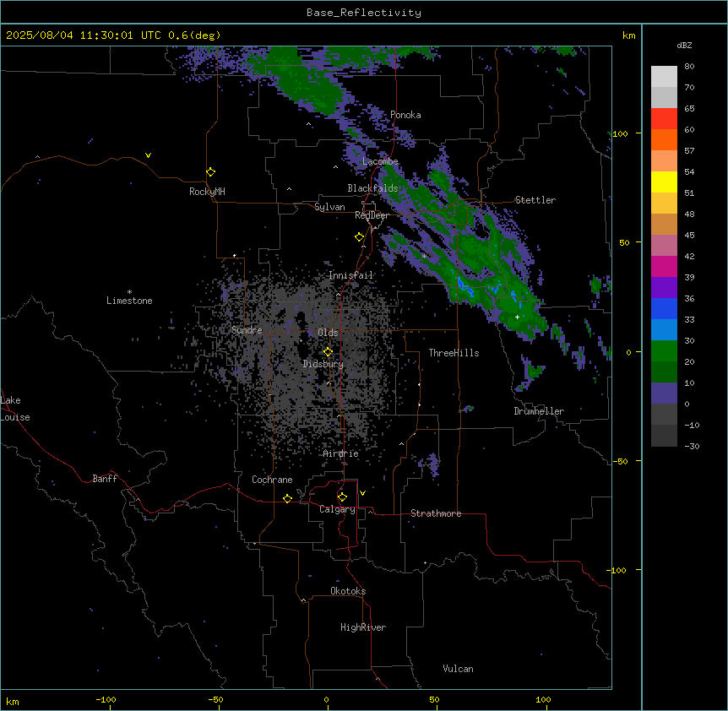The height and width of the screenshot is (711, 728).
Task: Click the Vulcan label
Action: (459, 669)
